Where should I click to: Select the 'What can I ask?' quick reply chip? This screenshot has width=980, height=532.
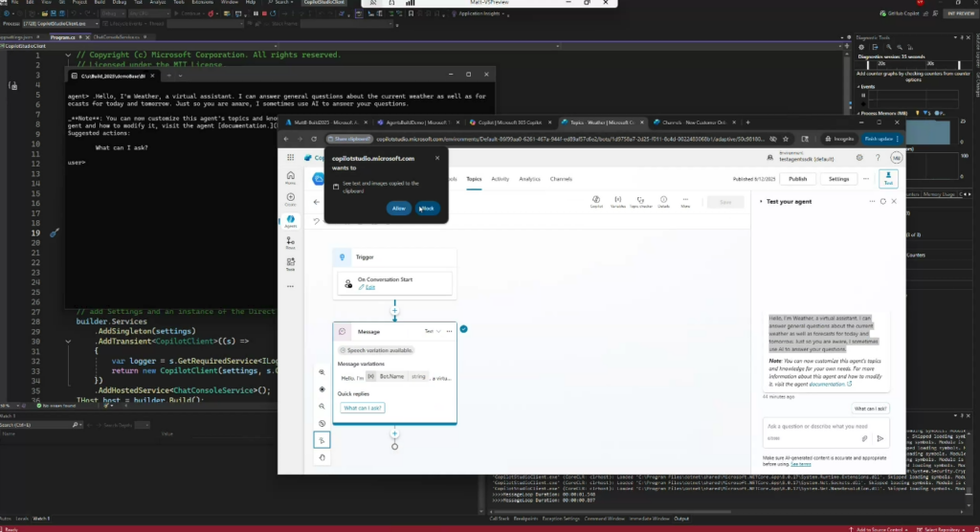point(363,408)
